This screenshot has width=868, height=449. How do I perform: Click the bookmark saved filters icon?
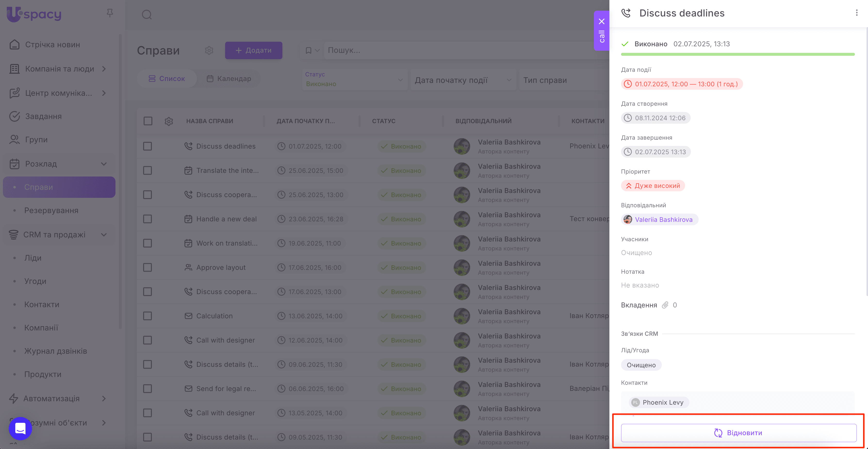click(308, 50)
